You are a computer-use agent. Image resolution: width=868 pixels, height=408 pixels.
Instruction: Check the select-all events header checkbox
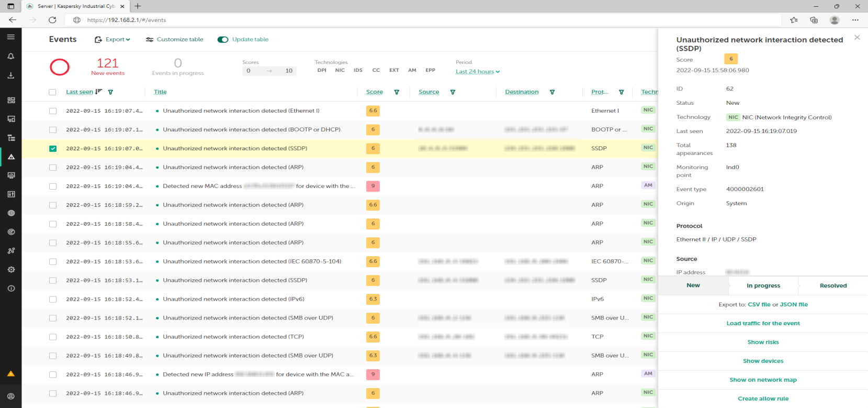pyautogui.click(x=52, y=92)
